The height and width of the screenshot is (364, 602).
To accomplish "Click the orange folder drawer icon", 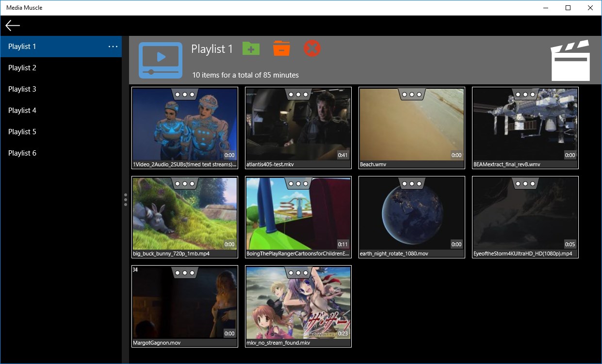I will click(x=282, y=48).
